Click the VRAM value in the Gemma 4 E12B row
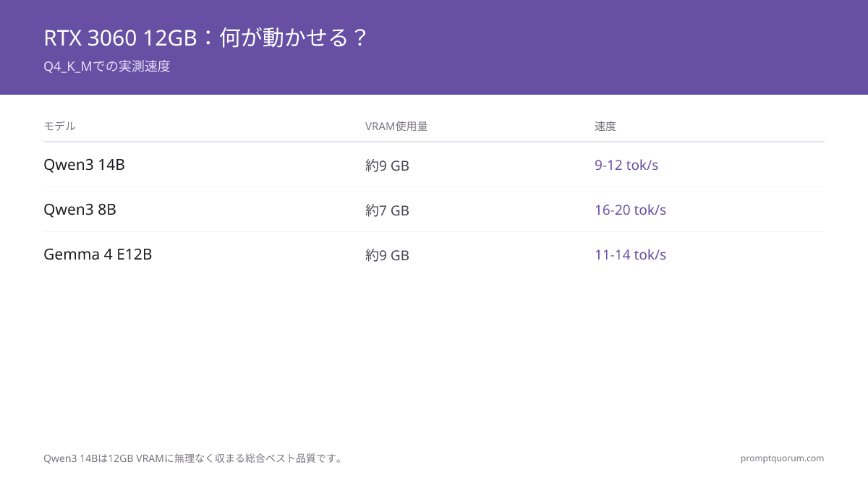868x488 pixels. 387,255
